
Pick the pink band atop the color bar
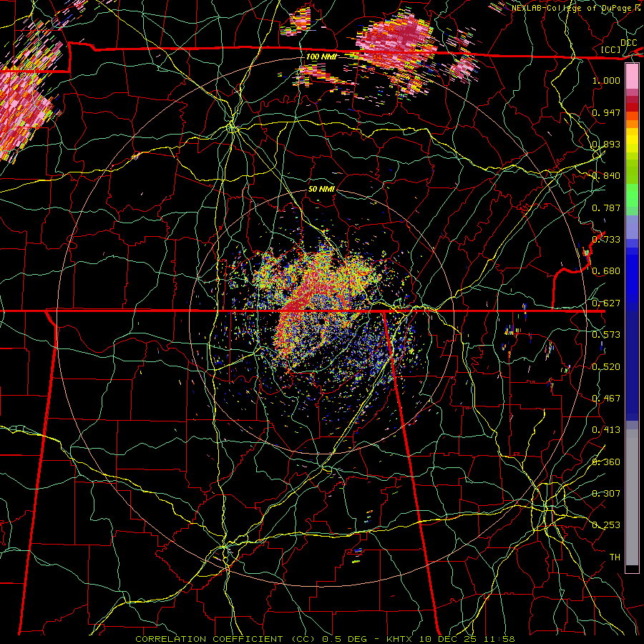[x=632, y=76]
